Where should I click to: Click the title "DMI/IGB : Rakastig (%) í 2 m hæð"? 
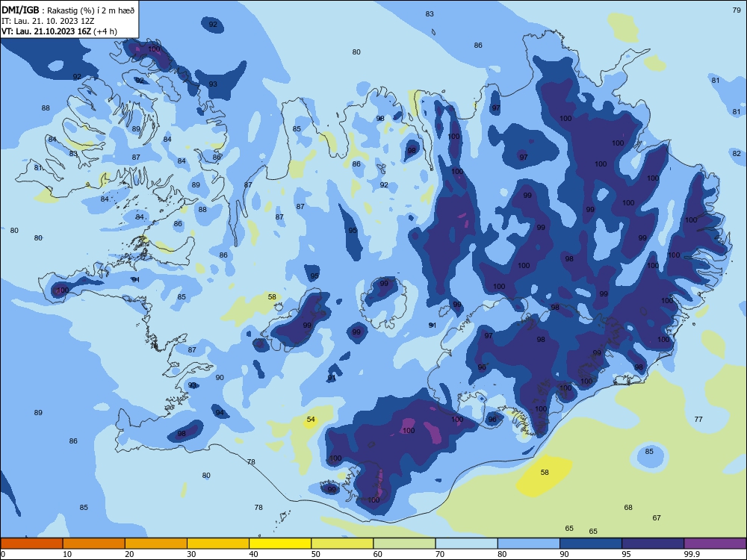pyautogui.click(x=68, y=10)
